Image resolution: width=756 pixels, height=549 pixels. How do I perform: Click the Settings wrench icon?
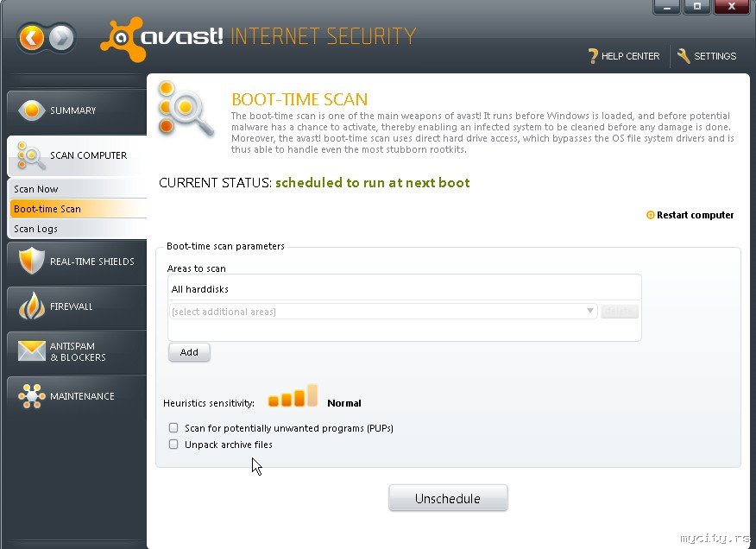(x=684, y=56)
